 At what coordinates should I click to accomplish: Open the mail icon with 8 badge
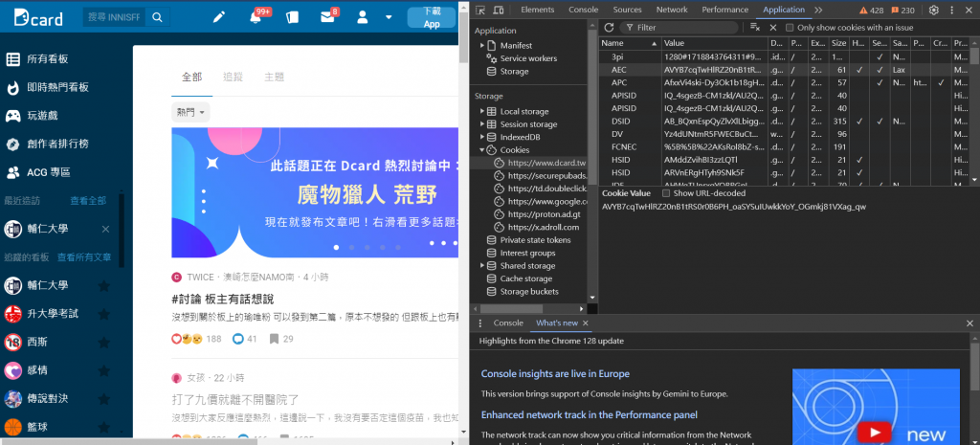(327, 17)
